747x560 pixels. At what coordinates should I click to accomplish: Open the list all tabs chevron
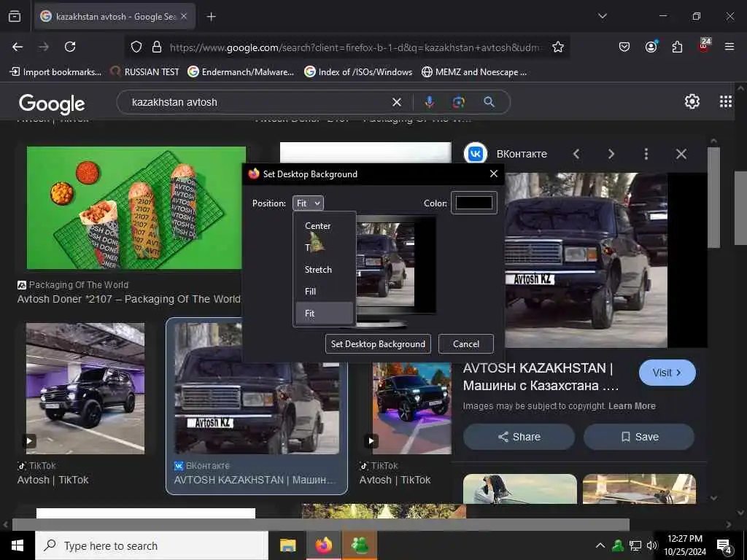[x=602, y=16]
